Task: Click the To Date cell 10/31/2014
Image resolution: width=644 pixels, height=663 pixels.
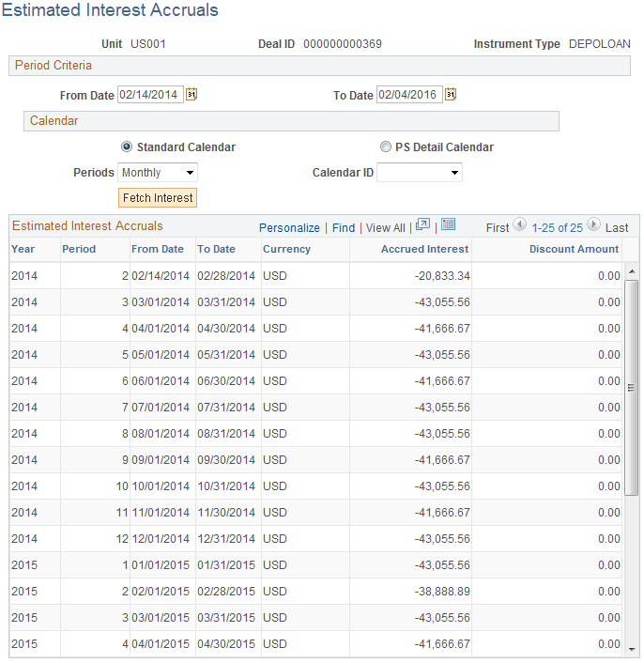Action: click(x=226, y=486)
